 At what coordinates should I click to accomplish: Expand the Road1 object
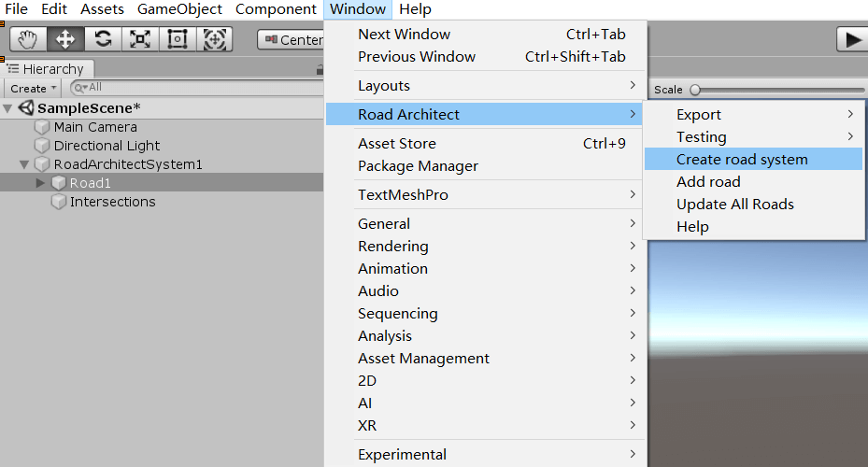40,183
